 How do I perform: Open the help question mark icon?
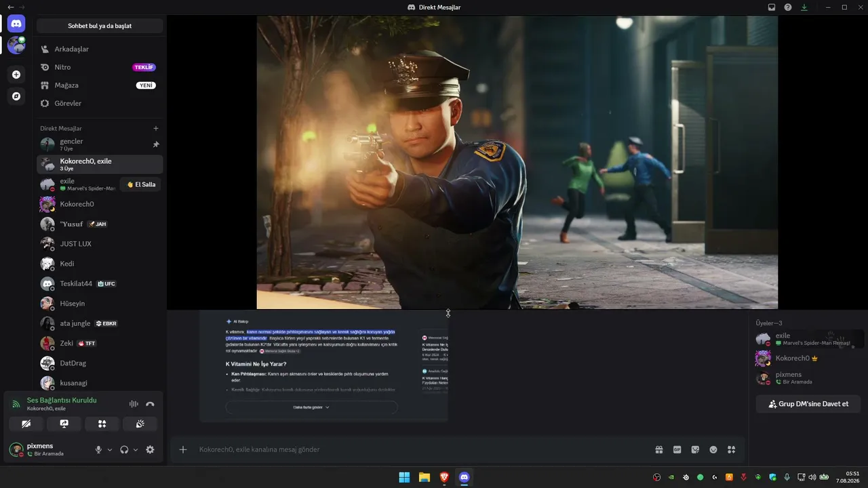pyautogui.click(x=788, y=7)
